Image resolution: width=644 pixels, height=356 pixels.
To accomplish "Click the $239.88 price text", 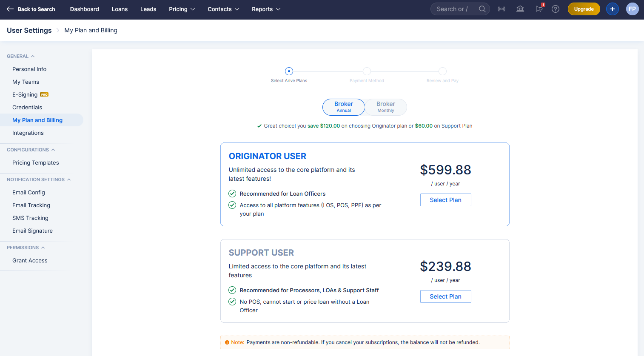I will pyautogui.click(x=445, y=266).
